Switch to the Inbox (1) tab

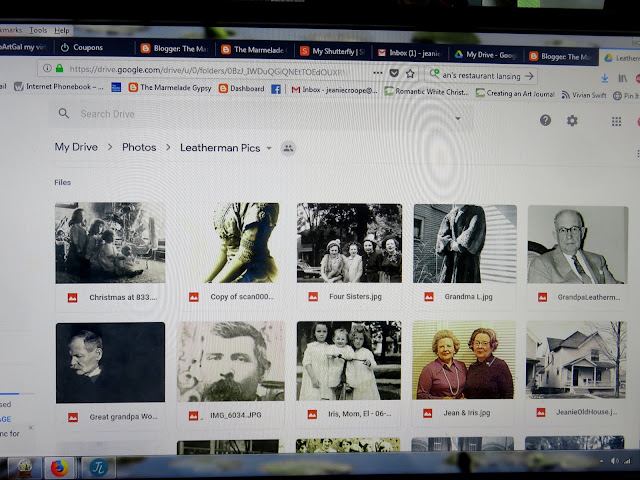410,53
